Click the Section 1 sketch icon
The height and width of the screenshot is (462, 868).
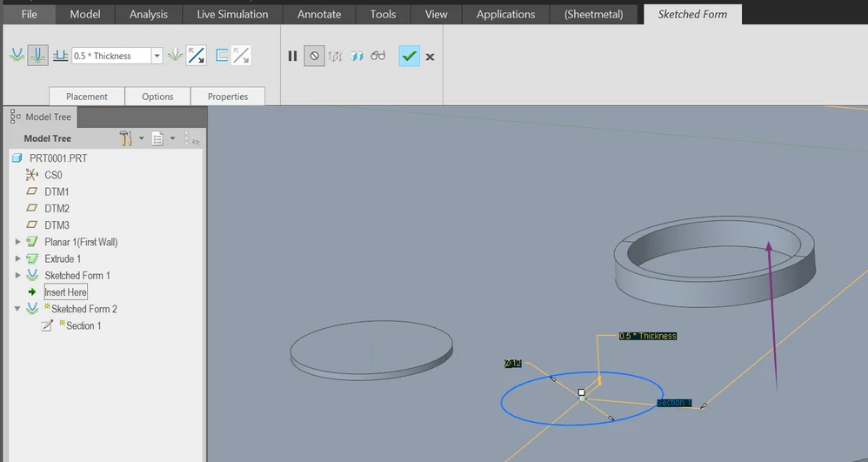click(x=47, y=325)
